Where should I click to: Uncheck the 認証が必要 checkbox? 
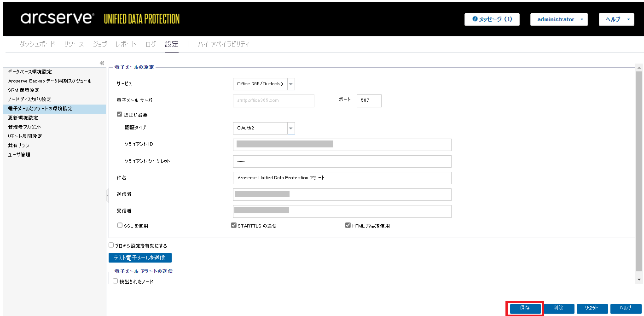click(x=120, y=115)
